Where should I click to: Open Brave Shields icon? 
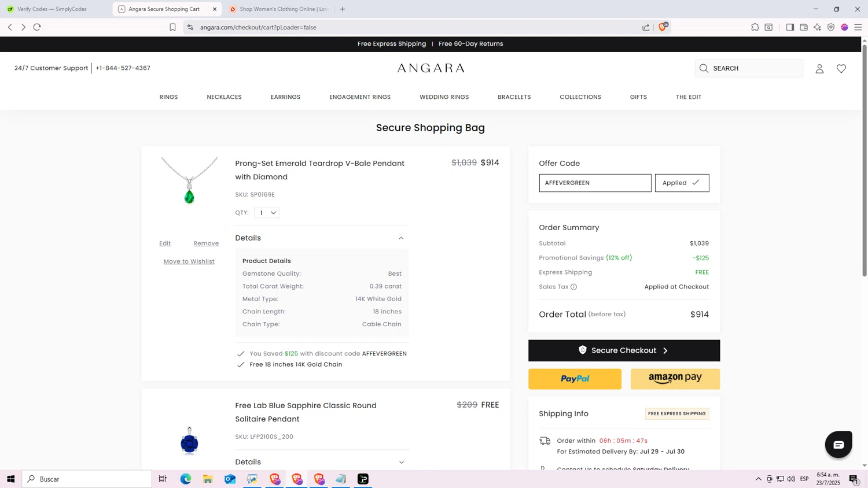click(663, 27)
